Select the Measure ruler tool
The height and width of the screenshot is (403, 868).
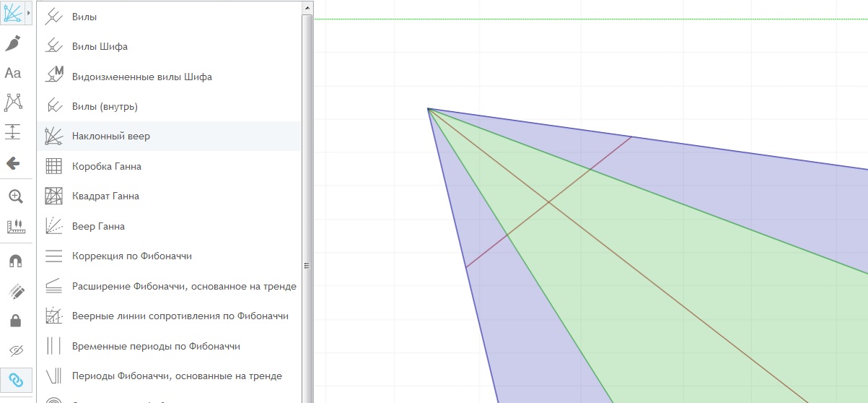pyautogui.click(x=15, y=227)
